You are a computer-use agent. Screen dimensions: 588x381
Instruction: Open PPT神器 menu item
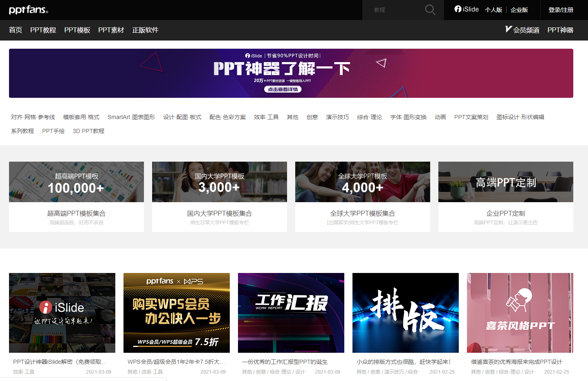pos(560,30)
